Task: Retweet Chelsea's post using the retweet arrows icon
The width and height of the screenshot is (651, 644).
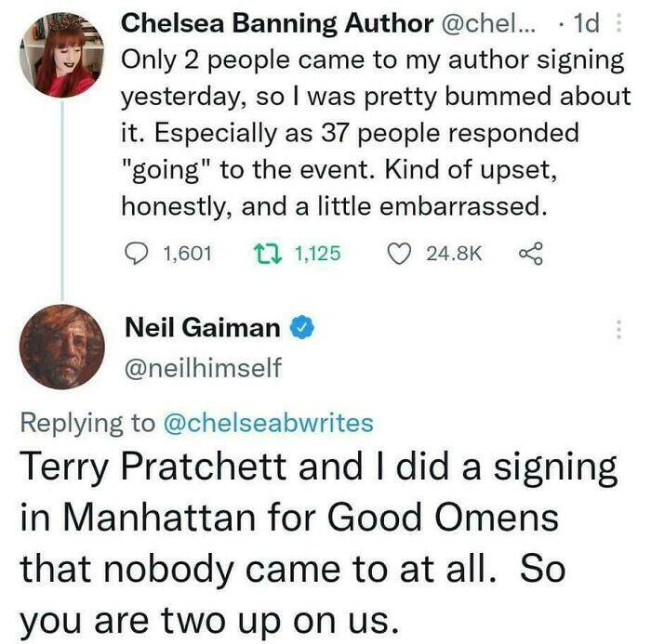Action: click(x=266, y=252)
